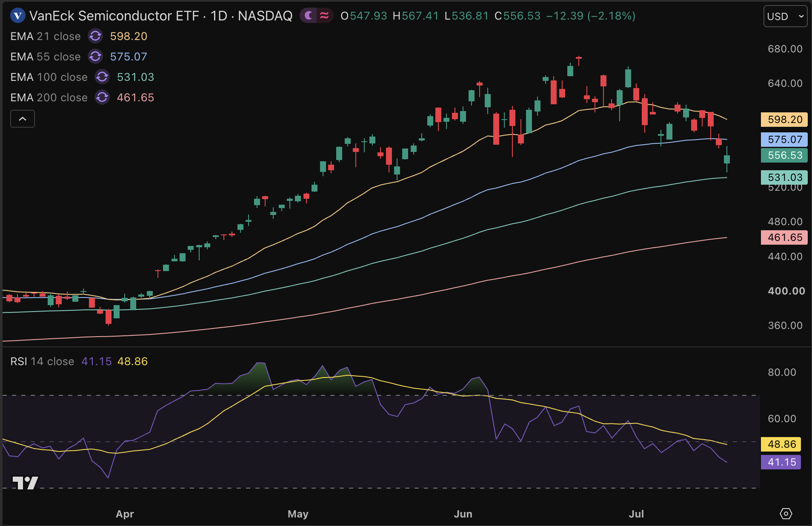Click refresh icon beside EMA 21
The width and height of the screenshot is (812, 526).
pyautogui.click(x=95, y=36)
